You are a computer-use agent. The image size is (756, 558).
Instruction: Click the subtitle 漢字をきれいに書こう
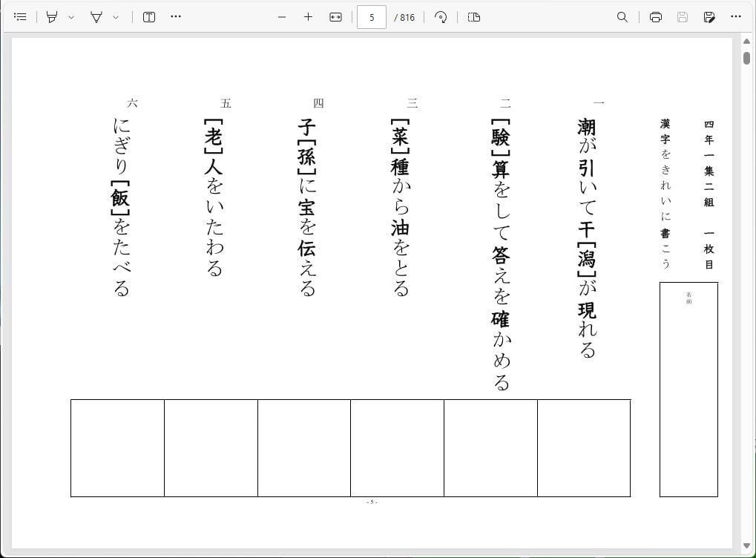click(x=665, y=194)
